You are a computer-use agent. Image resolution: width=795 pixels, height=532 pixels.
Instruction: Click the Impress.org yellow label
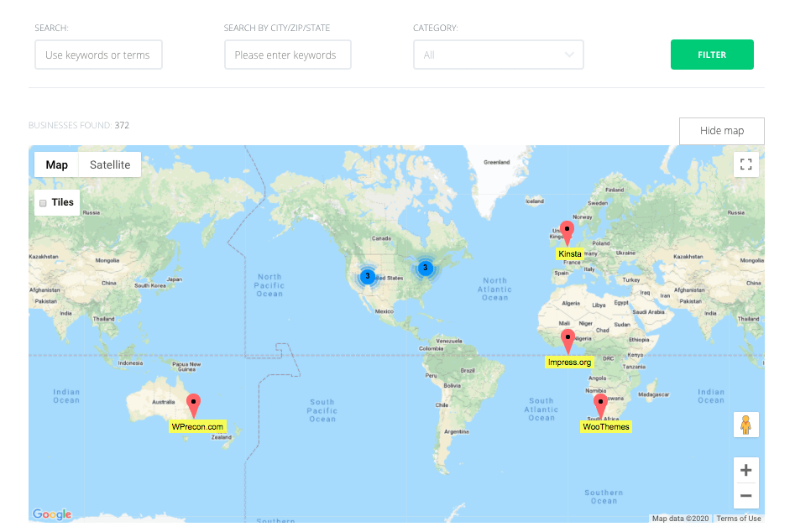point(569,362)
